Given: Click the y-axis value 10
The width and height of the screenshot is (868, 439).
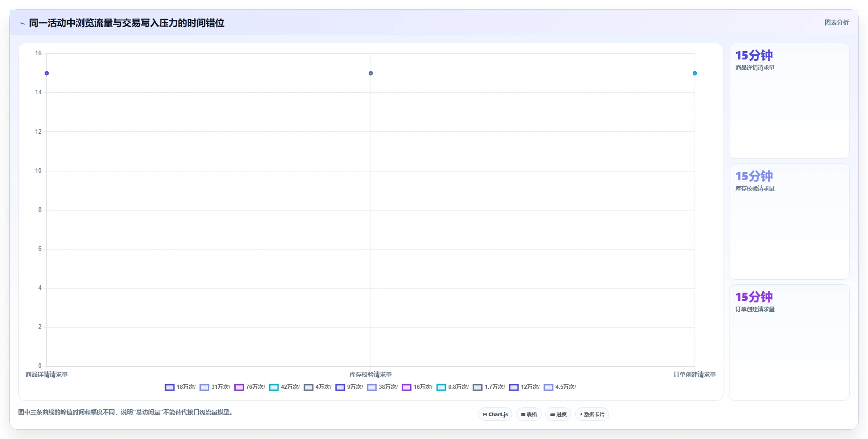Looking at the screenshot, I should click(x=38, y=171).
